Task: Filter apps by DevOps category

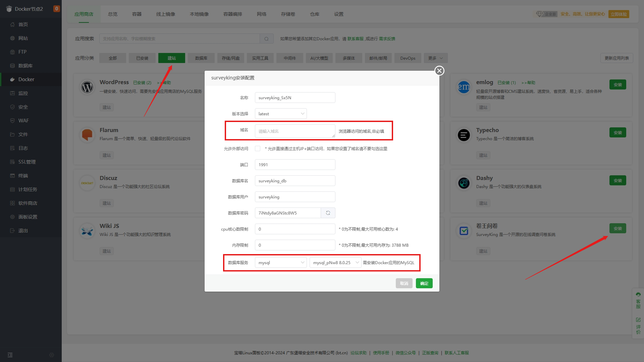Action: point(408,58)
